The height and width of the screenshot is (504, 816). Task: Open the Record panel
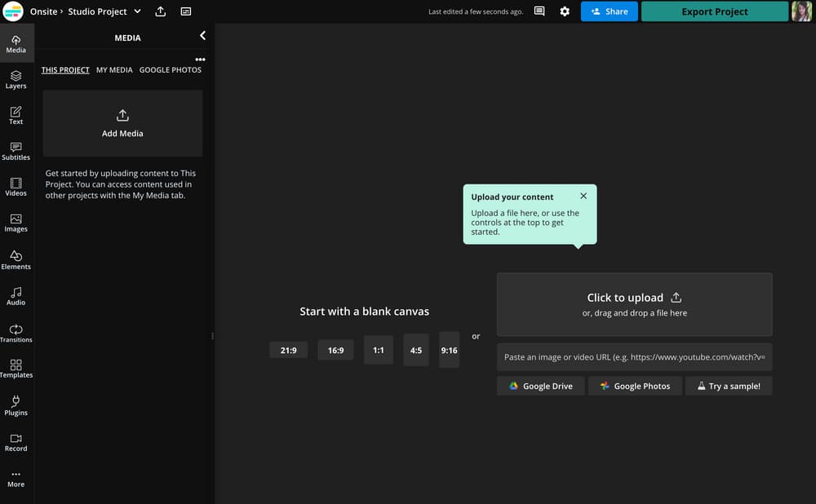pyautogui.click(x=16, y=441)
